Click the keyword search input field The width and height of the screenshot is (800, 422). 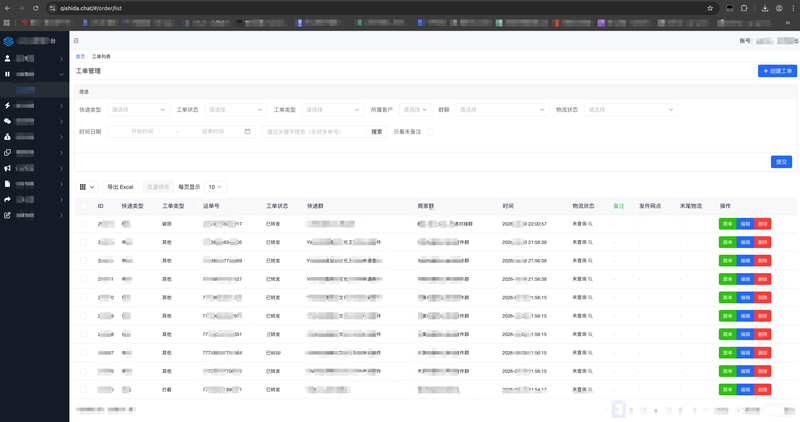314,131
